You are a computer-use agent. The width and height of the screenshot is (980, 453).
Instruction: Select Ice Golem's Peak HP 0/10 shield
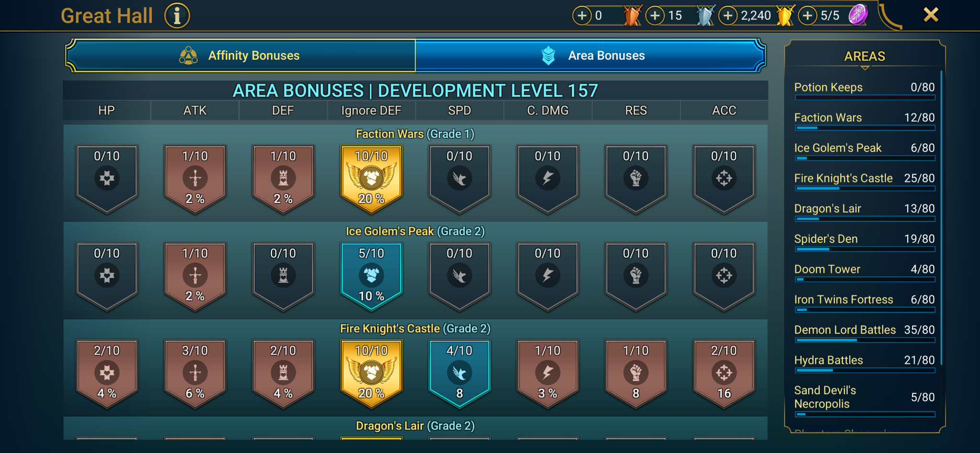tap(107, 276)
